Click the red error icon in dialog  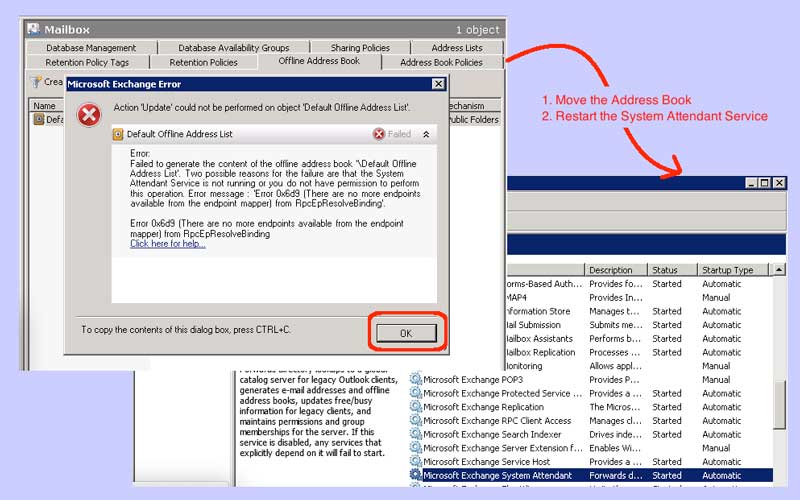89,115
